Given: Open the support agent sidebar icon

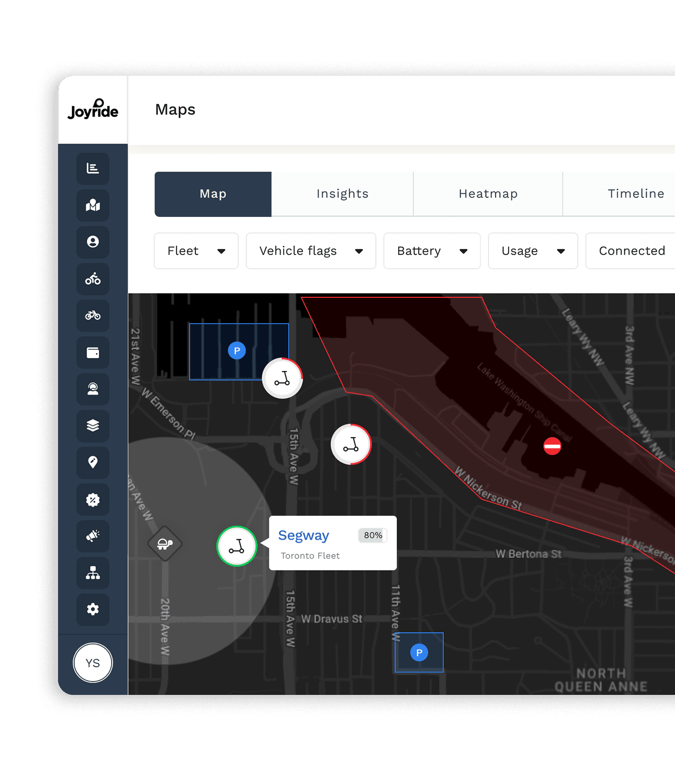Looking at the screenshot, I should point(93,389).
